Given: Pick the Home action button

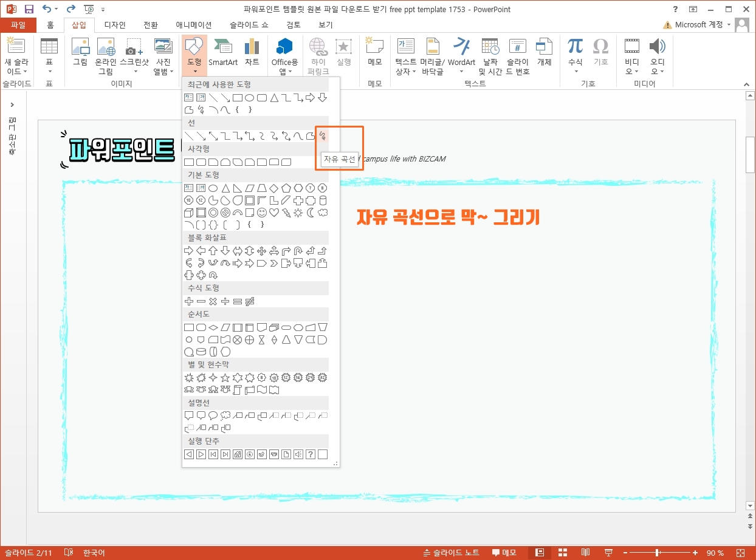Looking at the screenshot, I should pyautogui.click(x=238, y=454).
